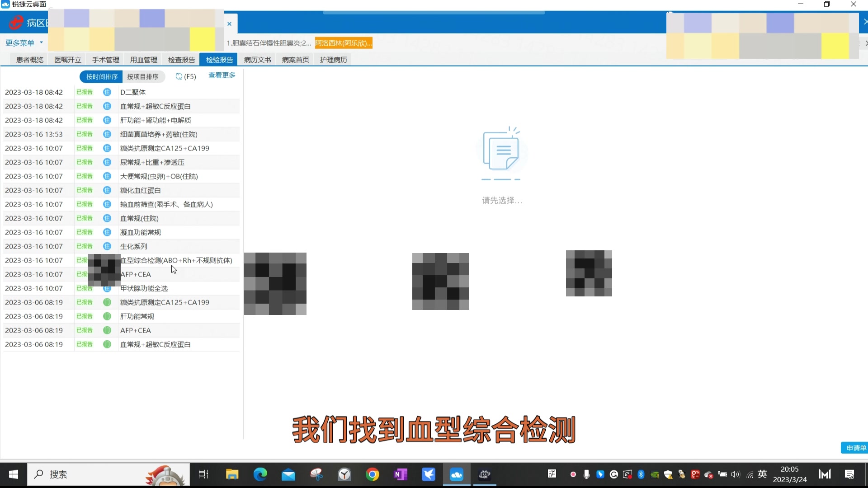
Task: Click the 查看更多 link
Action: 222,75
